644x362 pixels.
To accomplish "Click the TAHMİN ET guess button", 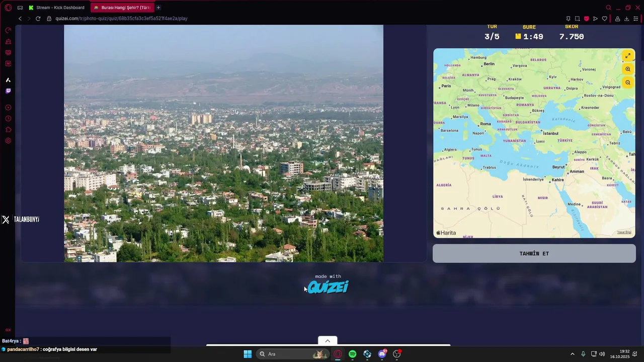I will pos(534,253).
